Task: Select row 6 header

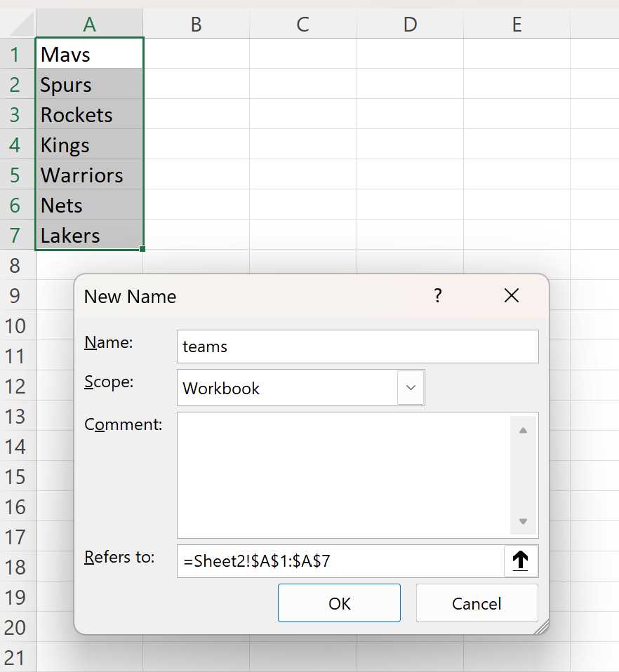Action: 18,204
